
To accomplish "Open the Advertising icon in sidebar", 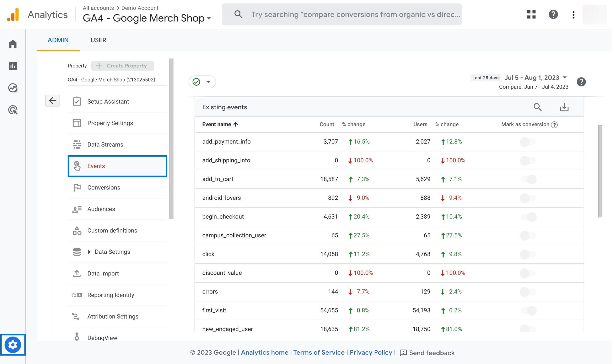I will 13,110.
